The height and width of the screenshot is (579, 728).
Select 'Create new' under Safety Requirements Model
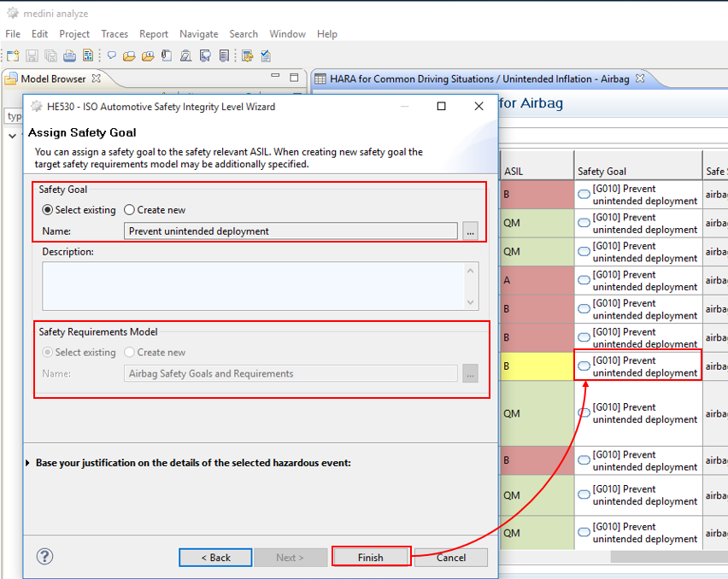coord(130,353)
